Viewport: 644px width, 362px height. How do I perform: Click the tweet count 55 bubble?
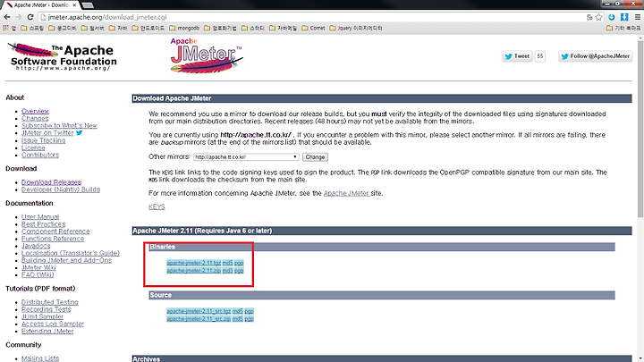[x=539, y=56]
